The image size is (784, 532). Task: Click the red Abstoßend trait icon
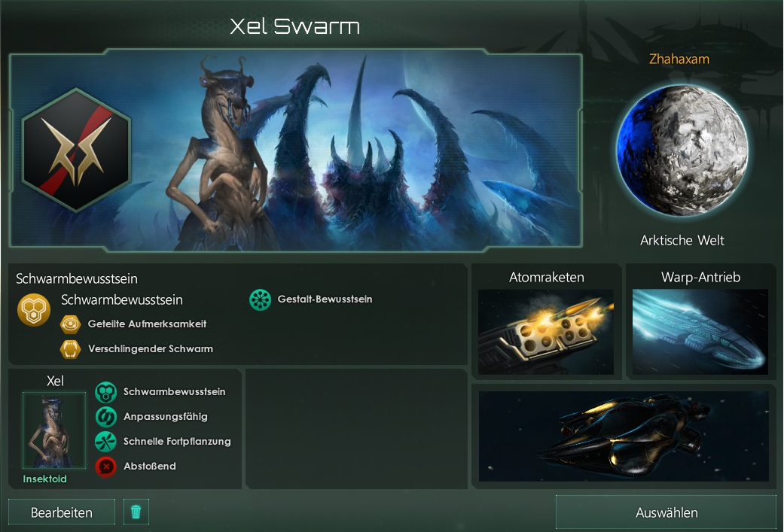point(105,467)
